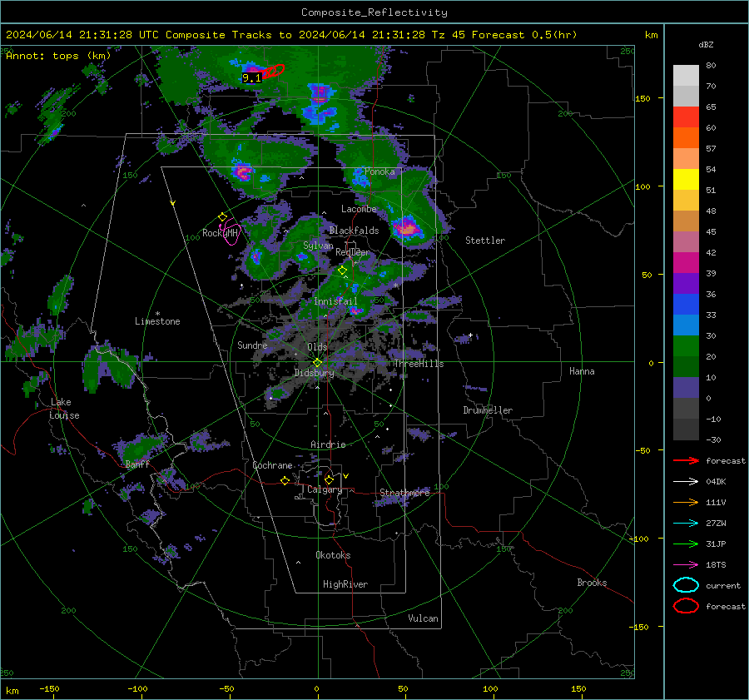Click the Cochrane city label
The height and width of the screenshot is (700, 749).
[x=272, y=465]
